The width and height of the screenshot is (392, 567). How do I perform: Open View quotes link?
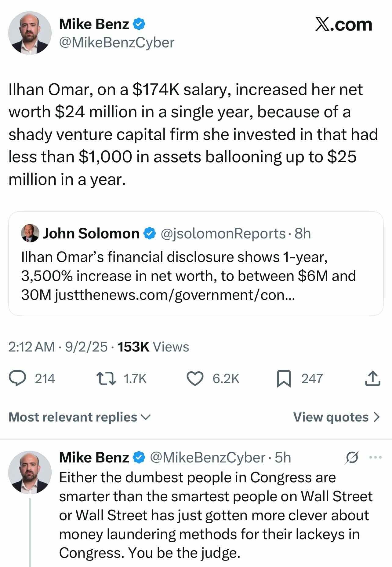(336, 417)
